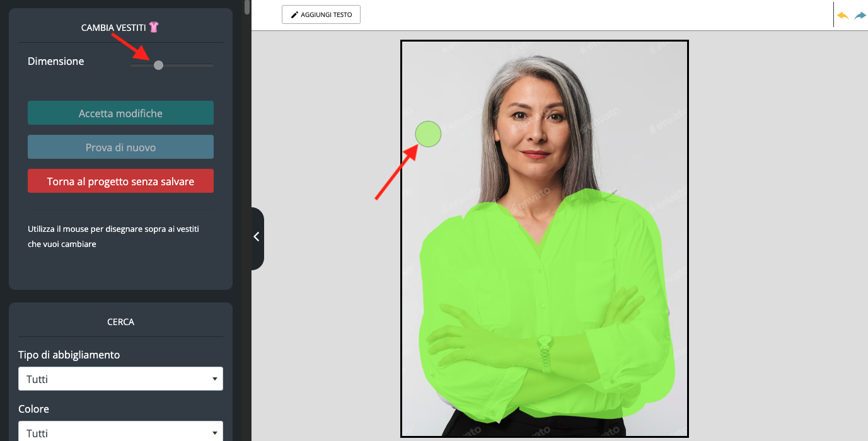
Task: Click the Dimensione label text
Action: (x=56, y=61)
